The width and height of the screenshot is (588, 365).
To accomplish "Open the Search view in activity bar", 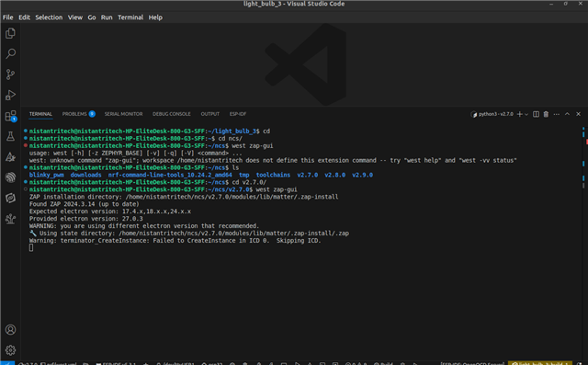I will 10,53.
